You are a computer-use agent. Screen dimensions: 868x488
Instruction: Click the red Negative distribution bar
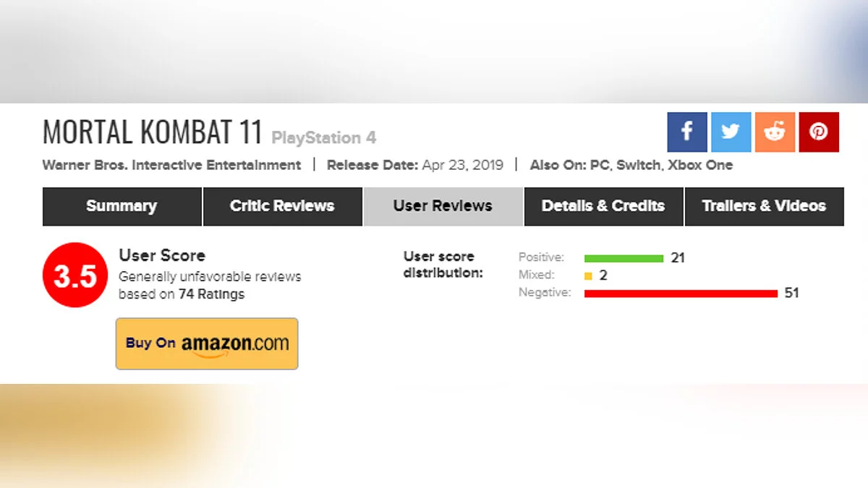681,294
